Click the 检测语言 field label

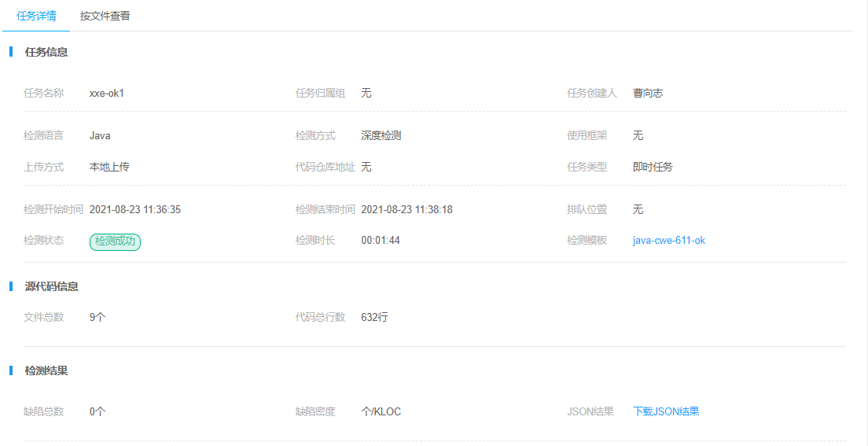pos(44,136)
